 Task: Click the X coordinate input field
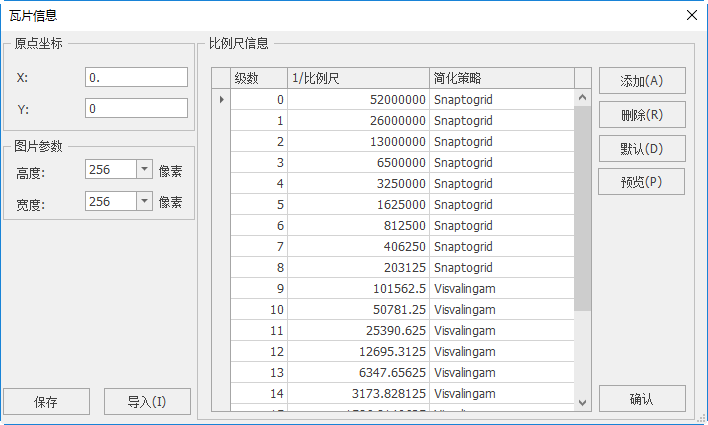pyautogui.click(x=137, y=77)
